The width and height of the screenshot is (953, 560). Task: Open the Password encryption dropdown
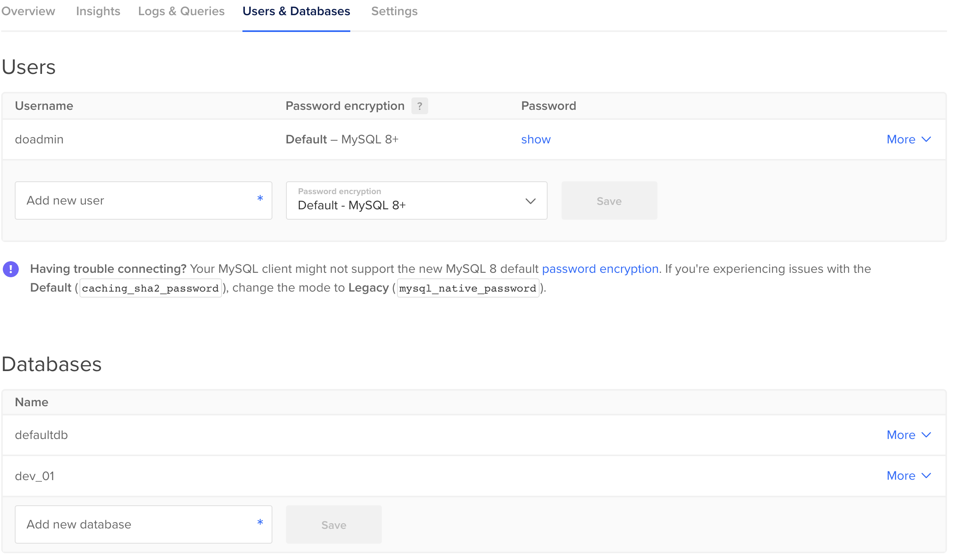click(x=416, y=201)
